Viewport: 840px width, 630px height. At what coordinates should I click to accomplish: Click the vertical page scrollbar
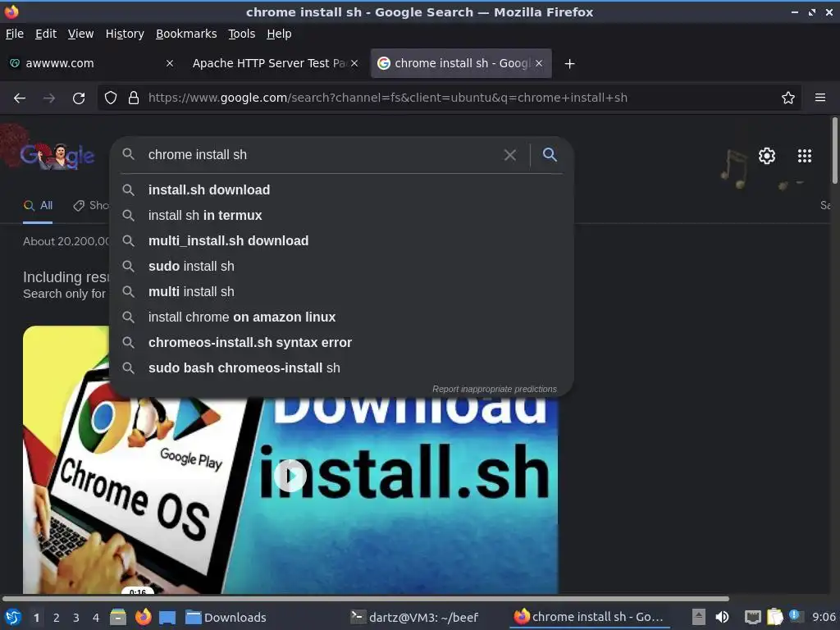point(834,151)
